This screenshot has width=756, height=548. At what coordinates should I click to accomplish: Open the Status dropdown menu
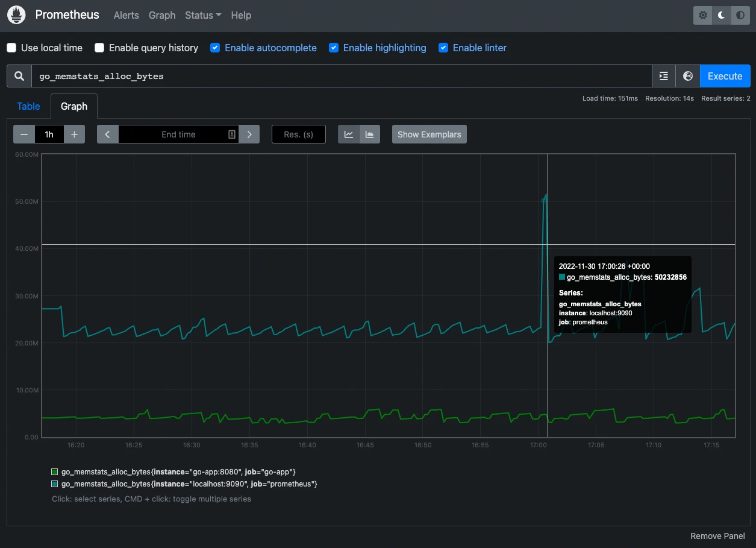(x=203, y=15)
